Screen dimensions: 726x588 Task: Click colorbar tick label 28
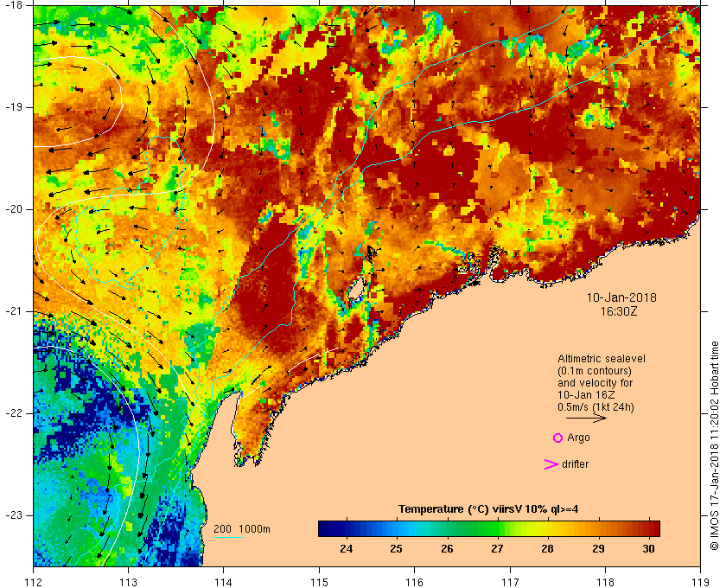[548, 548]
